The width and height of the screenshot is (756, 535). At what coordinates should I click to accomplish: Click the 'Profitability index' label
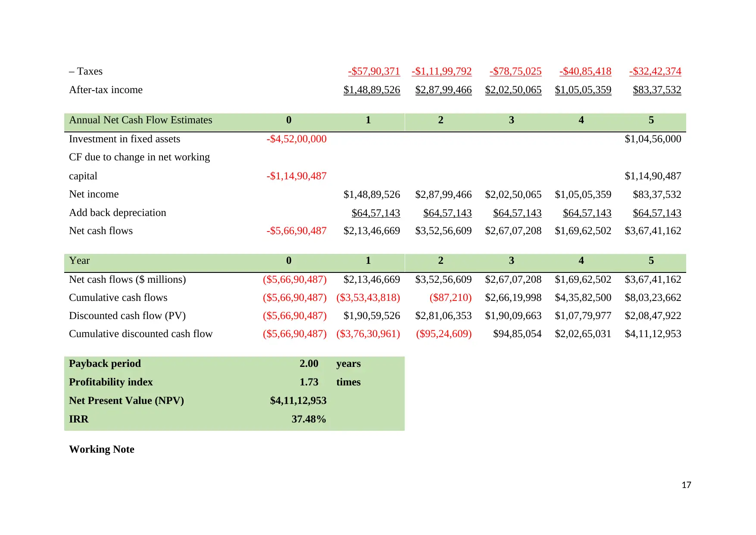(x=111, y=382)
